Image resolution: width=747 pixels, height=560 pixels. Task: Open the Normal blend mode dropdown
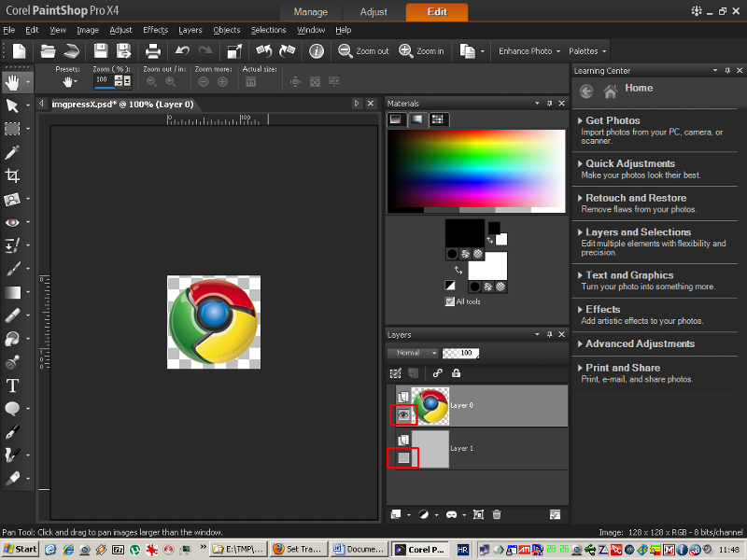pyautogui.click(x=413, y=353)
